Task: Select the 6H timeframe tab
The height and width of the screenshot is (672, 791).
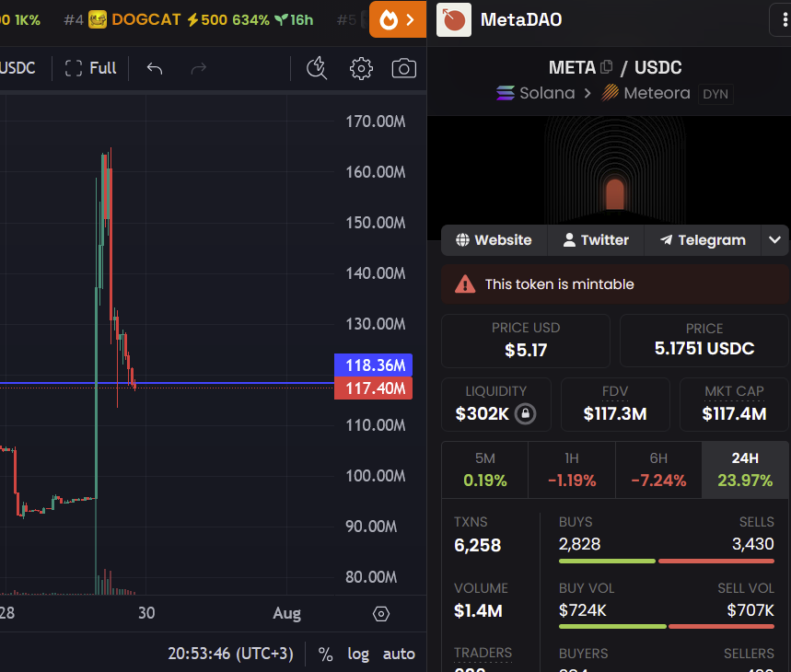Action: [658, 469]
